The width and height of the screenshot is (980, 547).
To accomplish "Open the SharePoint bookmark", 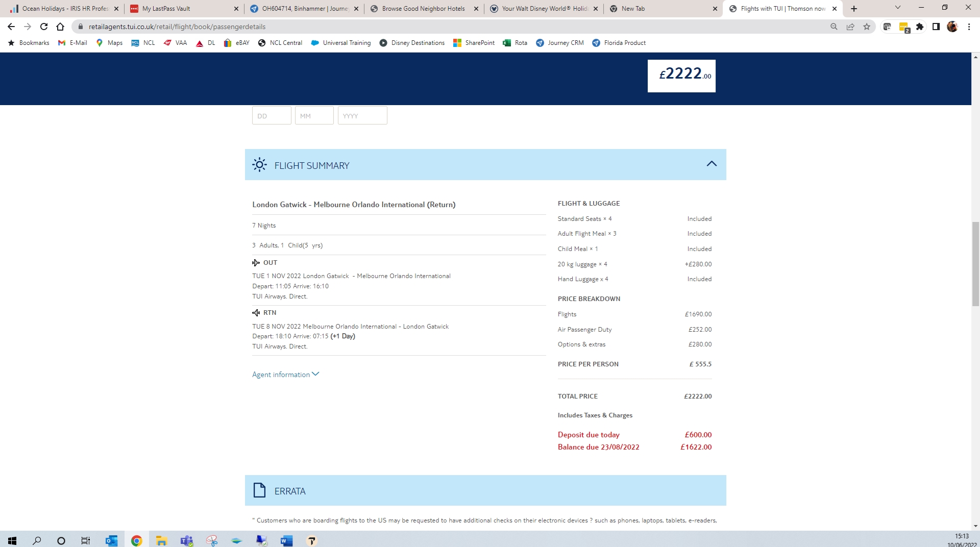I will click(474, 43).
